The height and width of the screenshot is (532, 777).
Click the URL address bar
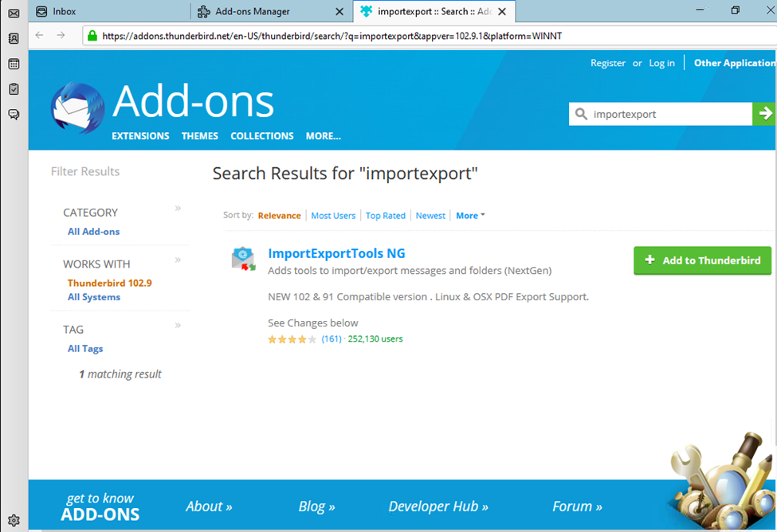[431, 36]
